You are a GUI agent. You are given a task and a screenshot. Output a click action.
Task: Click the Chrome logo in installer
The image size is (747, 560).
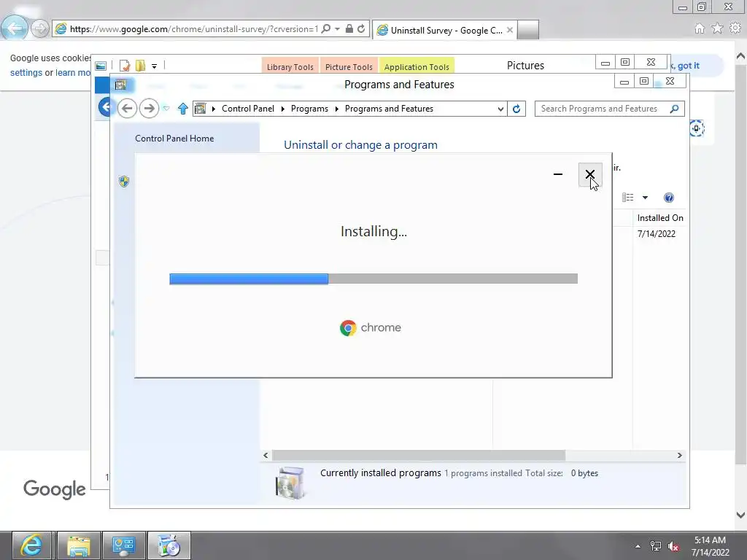370,327
